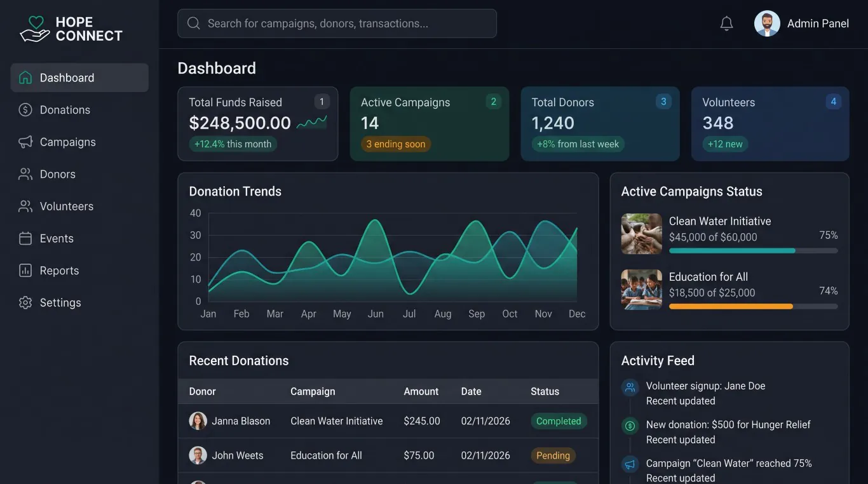Open Dashboard in the sidebar
Screen dimensions: 868x484
click(x=79, y=77)
